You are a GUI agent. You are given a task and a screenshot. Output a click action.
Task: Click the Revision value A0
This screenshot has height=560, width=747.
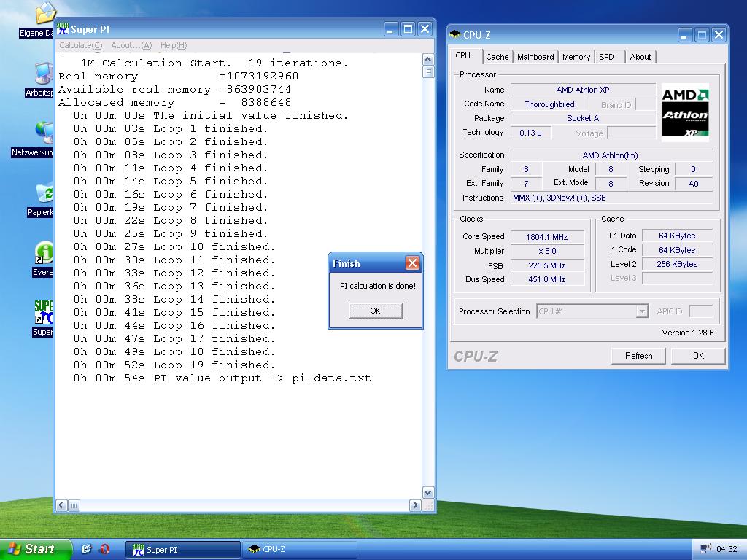point(693,184)
